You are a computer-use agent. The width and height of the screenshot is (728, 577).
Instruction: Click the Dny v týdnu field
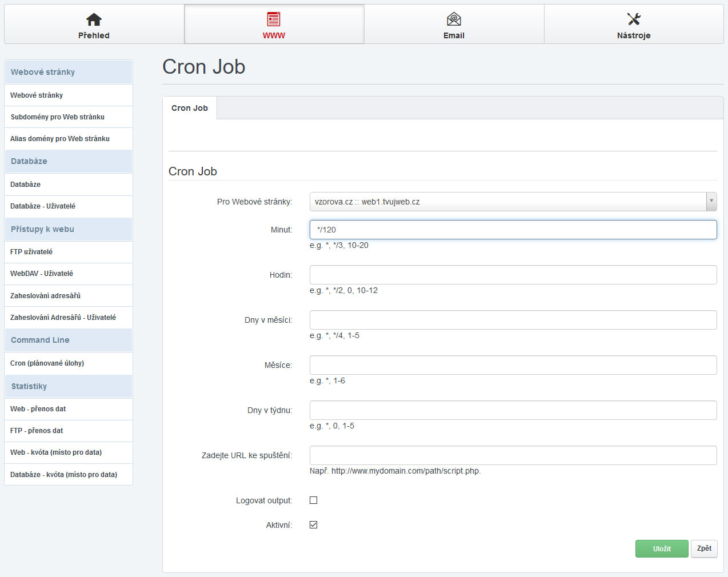[513, 410]
